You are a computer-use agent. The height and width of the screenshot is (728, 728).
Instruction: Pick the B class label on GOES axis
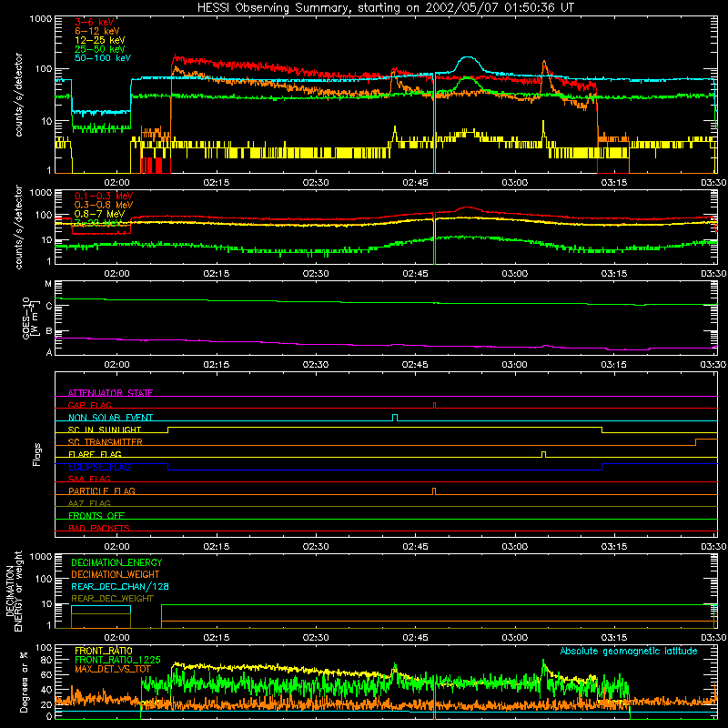point(49,331)
